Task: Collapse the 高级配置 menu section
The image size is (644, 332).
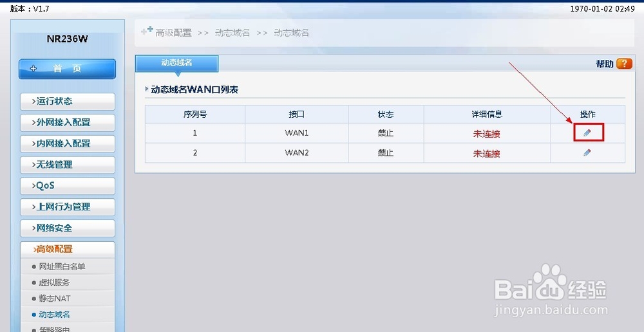Action: pyautogui.click(x=68, y=250)
